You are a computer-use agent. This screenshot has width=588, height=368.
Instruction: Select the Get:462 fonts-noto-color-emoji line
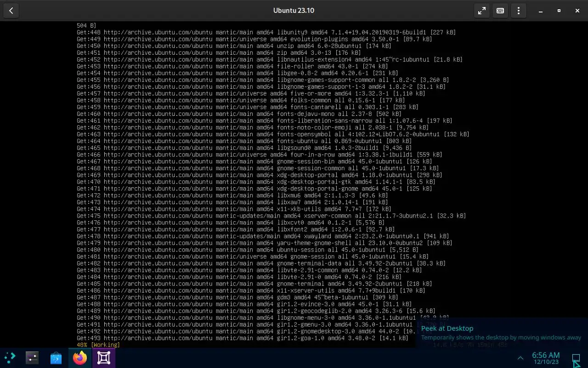coord(253,127)
